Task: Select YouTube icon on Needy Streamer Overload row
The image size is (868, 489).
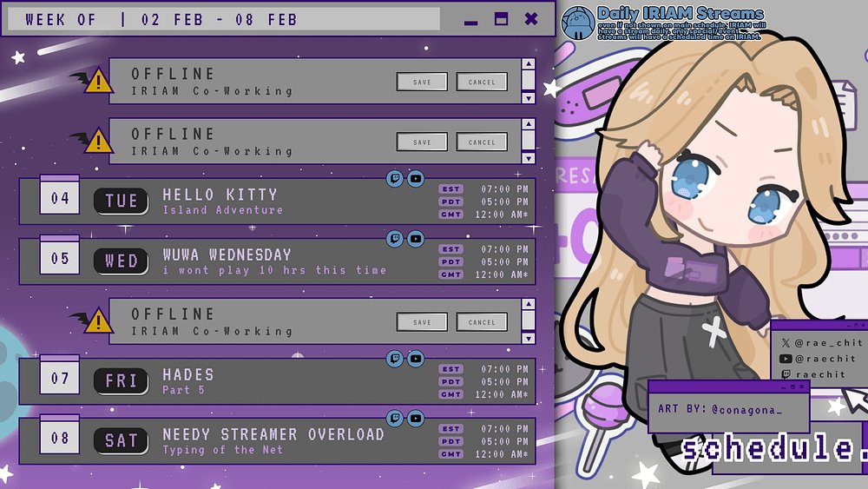Action: click(416, 418)
